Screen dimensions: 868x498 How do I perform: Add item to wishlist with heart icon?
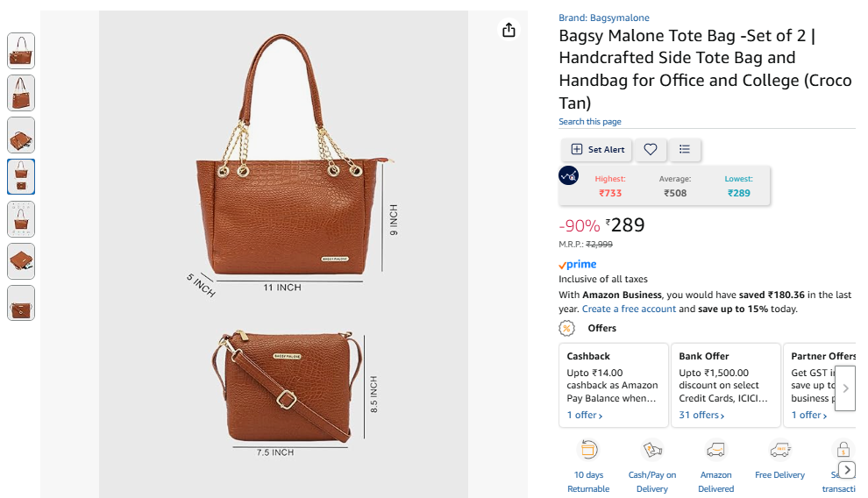(650, 149)
